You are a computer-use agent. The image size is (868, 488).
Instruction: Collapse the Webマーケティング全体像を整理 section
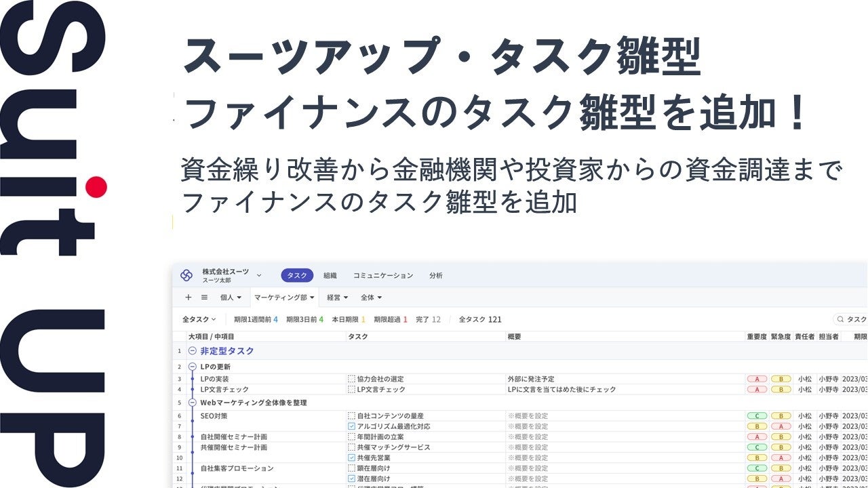pyautogui.click(x=192, y=403)
